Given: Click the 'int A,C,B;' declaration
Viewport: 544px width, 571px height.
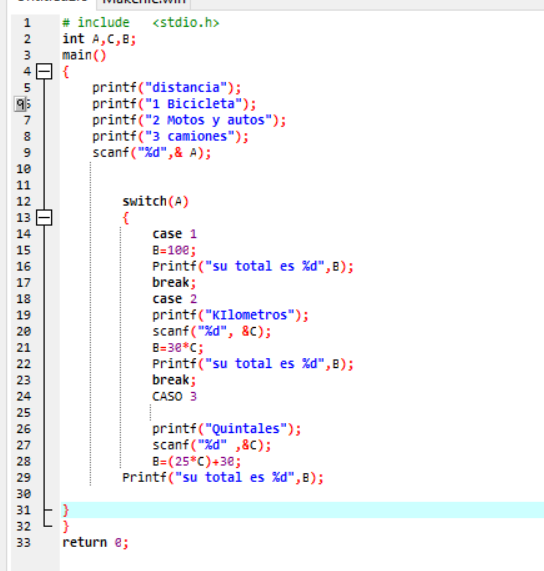Looking at the screenshot, I should [x=99, y=39].
